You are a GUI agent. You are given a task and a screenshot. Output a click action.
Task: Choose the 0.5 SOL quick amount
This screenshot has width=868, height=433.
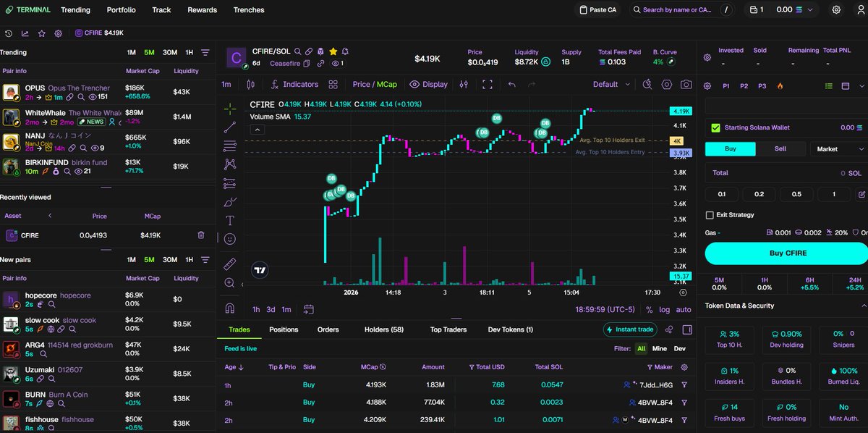pyautogui.click(x=796, y=194)
